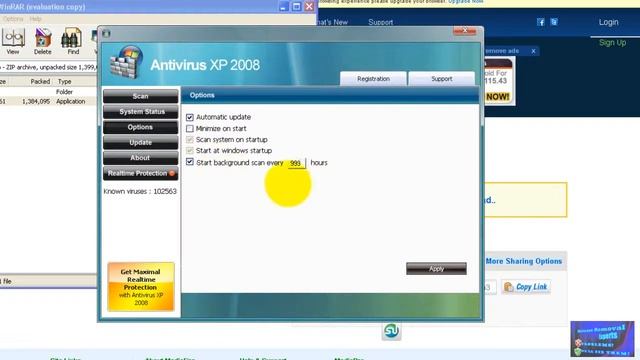Viewport: 640px width, 360px height.
Task: Click More Sharing Options link
Action: pos(524,261)
